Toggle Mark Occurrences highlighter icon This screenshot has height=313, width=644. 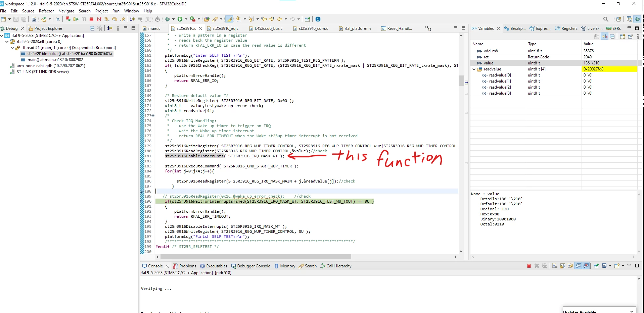[x=229, y=19]
